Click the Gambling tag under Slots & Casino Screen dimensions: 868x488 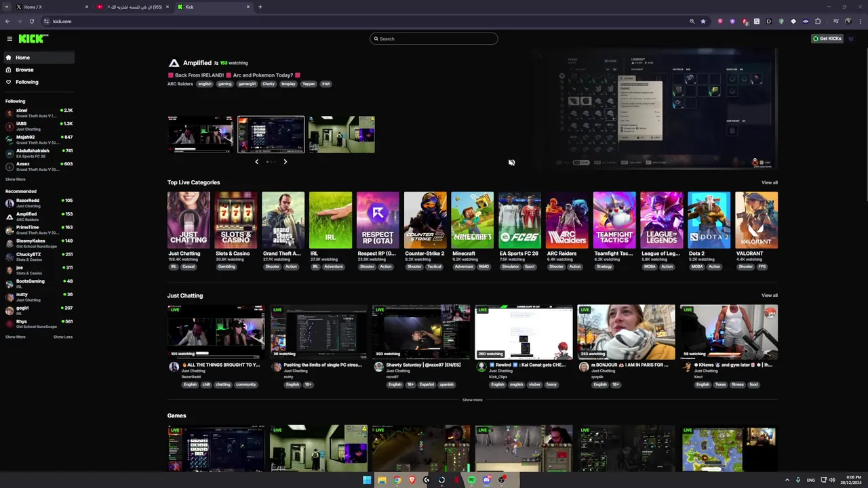[226, 266]
